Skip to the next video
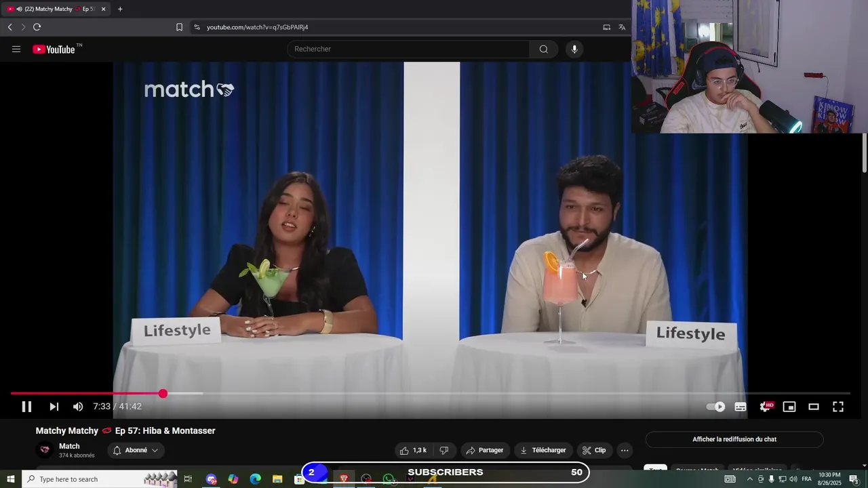 tap(54, 407)
